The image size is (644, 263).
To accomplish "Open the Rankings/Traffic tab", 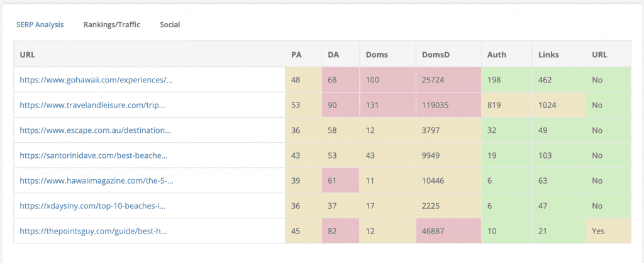I will (112, 25).
